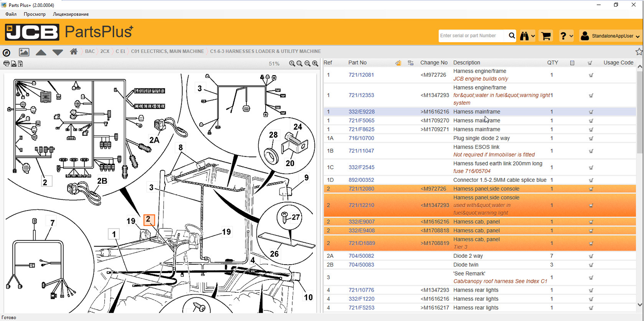Expand the binoculars search dropdown

tap(527, 36)
